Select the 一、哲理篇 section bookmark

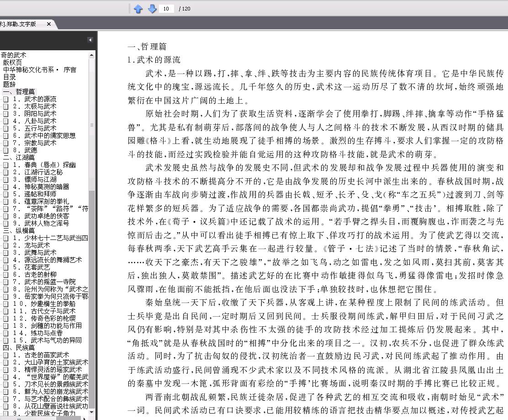(x=19, y=92)
